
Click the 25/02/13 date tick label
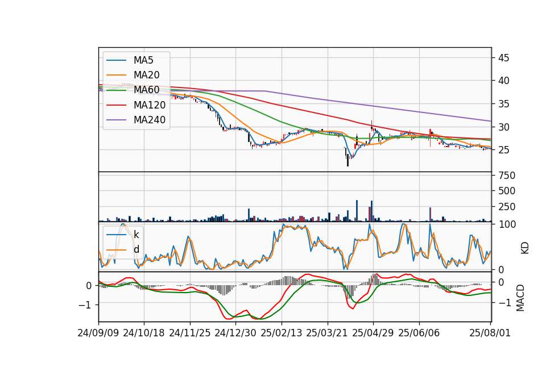282,333
